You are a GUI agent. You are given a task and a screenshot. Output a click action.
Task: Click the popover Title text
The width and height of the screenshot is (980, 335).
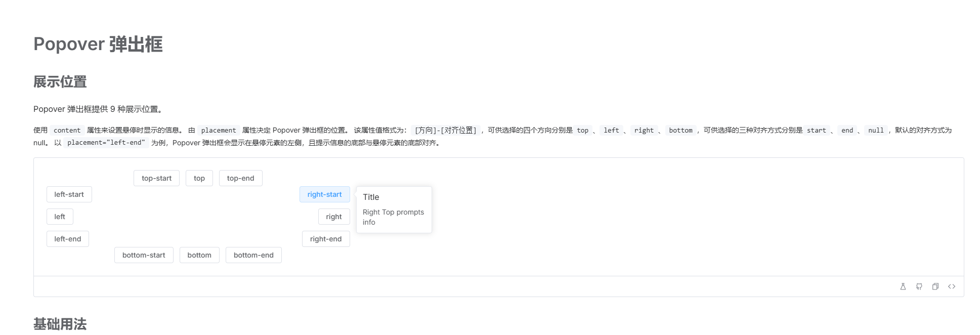[x=371, y=197]
